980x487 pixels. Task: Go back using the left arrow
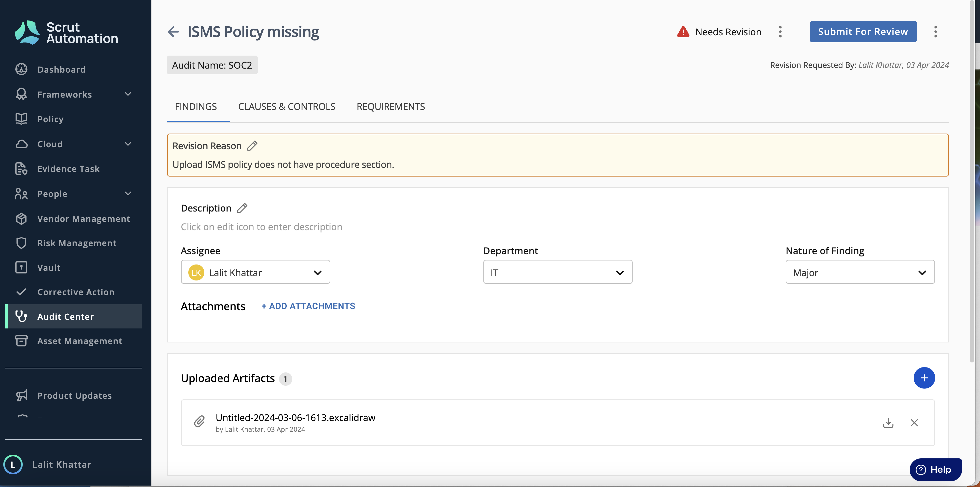(173, 32)
